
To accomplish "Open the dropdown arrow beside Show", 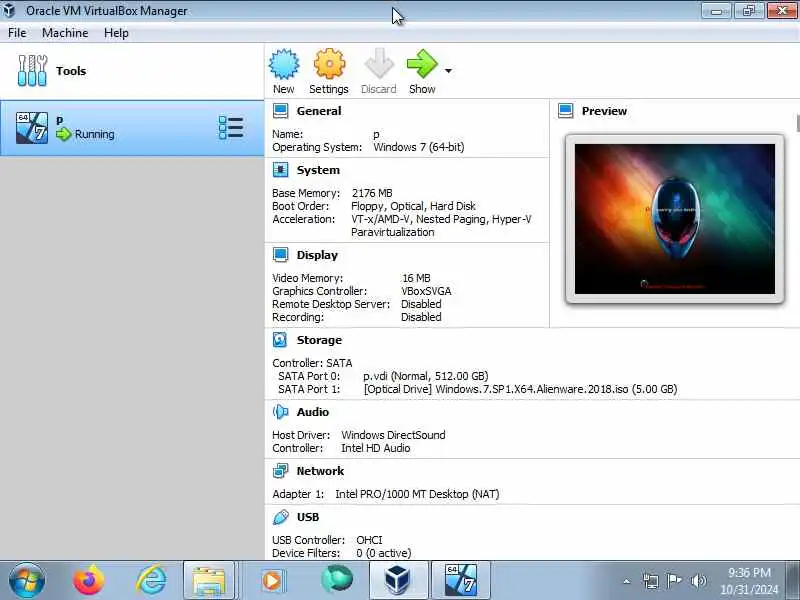I will point(448,71).
